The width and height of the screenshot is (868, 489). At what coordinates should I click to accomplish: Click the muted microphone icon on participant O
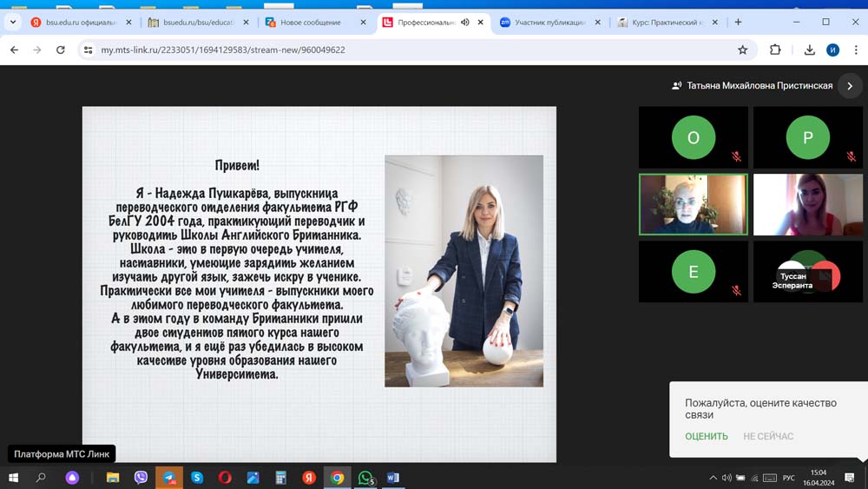(x=736, y=157)
